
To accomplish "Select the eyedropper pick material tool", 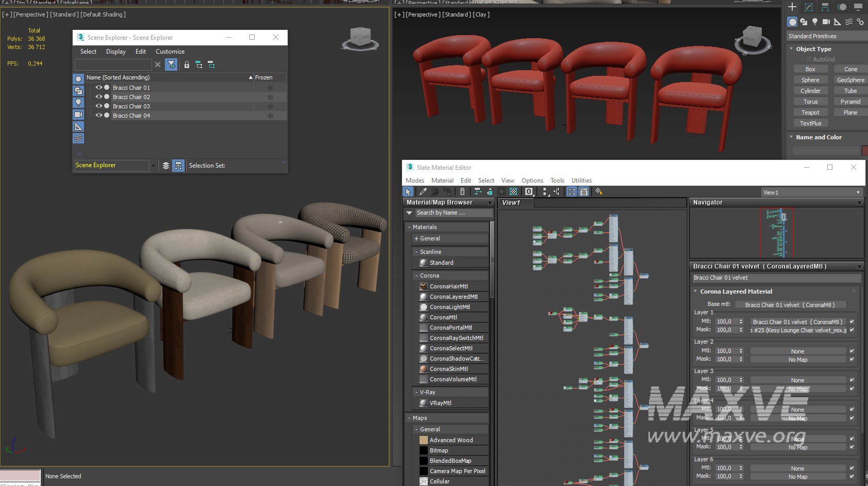I will (x=423, y=191).
